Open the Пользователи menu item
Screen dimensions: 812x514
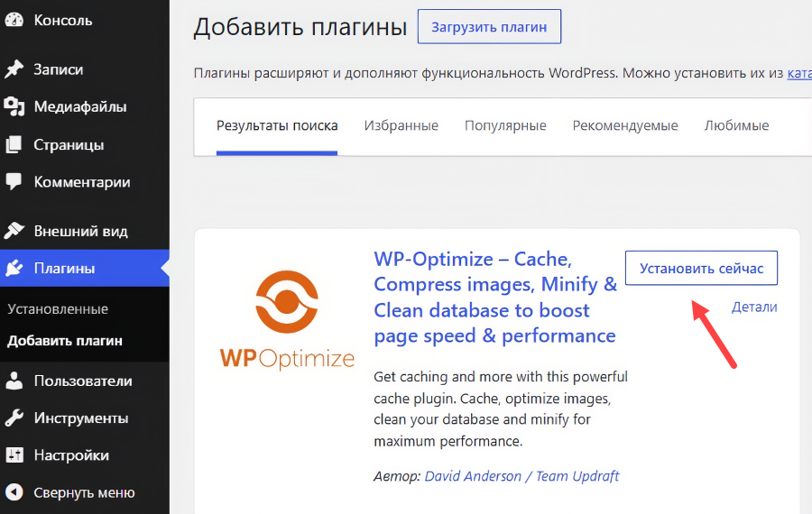point(85,381)
